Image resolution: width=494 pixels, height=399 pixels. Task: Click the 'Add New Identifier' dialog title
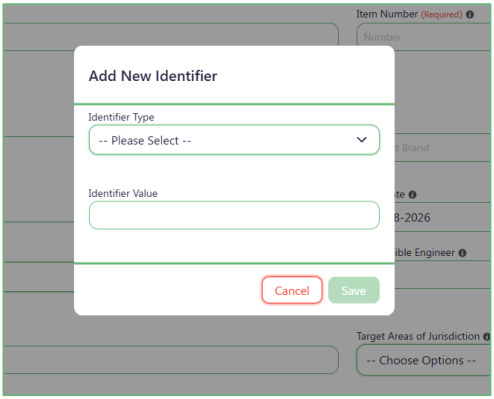[x=153, y=76]
